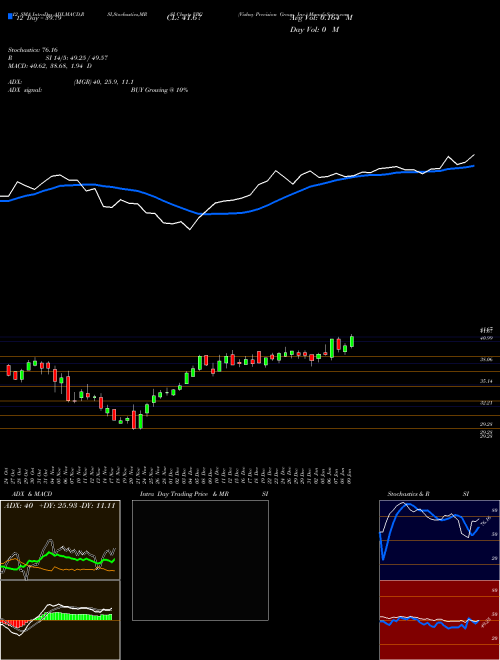
Task: Click the lowest dip of the white price line
Action: pyautogui.click(x=190, y=229)
